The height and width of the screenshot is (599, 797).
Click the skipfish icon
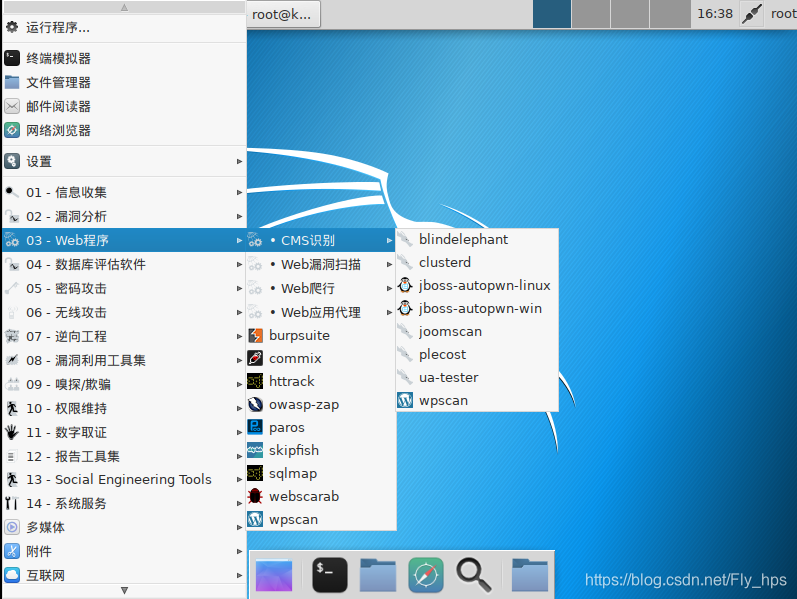click(255, 451)
